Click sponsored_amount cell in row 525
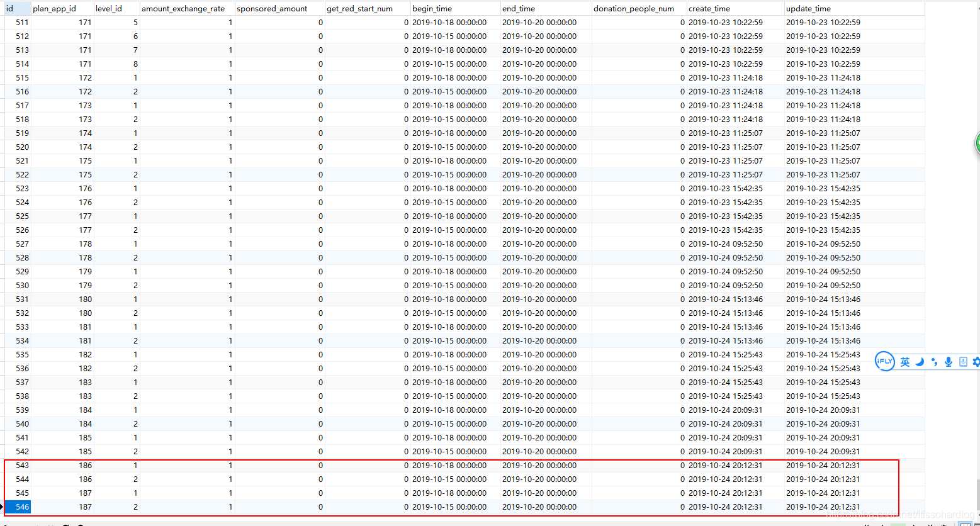The height and width of the screenshot is (526, 980). click(279, 216)
